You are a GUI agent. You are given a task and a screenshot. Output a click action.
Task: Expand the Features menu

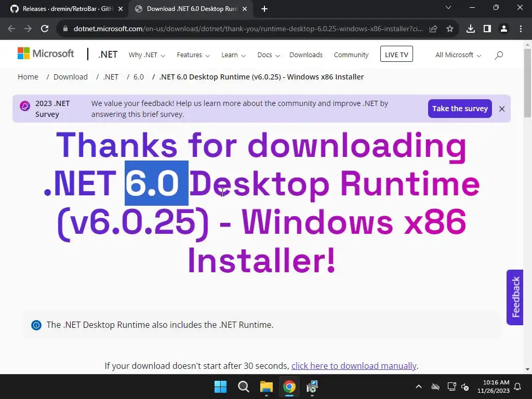coord(193,55)
